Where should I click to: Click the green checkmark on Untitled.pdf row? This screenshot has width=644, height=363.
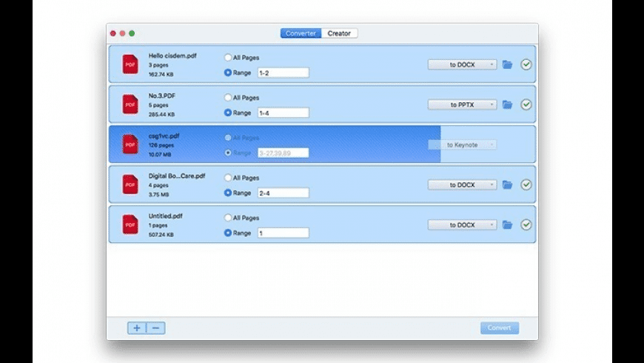(x=526, y=224)
